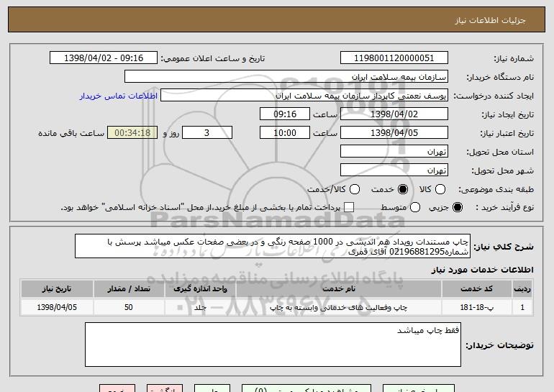Viewport: 554px width, 392px height.
Task: Click buyer organization field سازمان بیمه سلامت ایران
Action: [286, 77]
